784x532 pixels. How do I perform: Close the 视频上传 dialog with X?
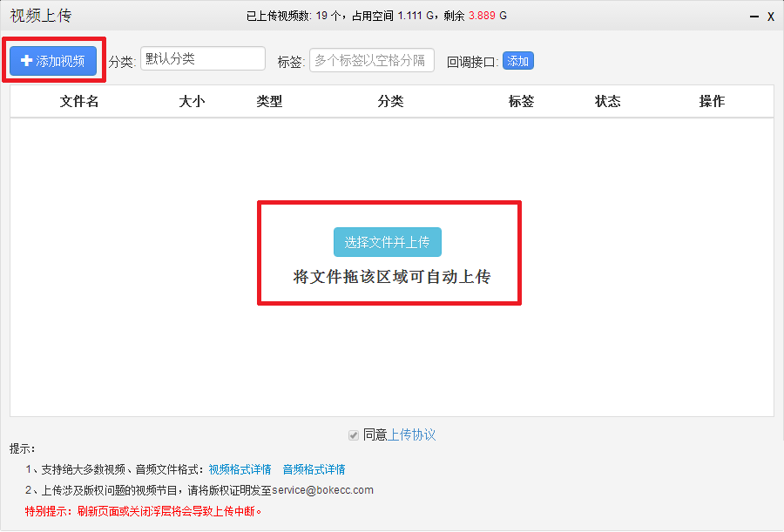tap(771, 17)
